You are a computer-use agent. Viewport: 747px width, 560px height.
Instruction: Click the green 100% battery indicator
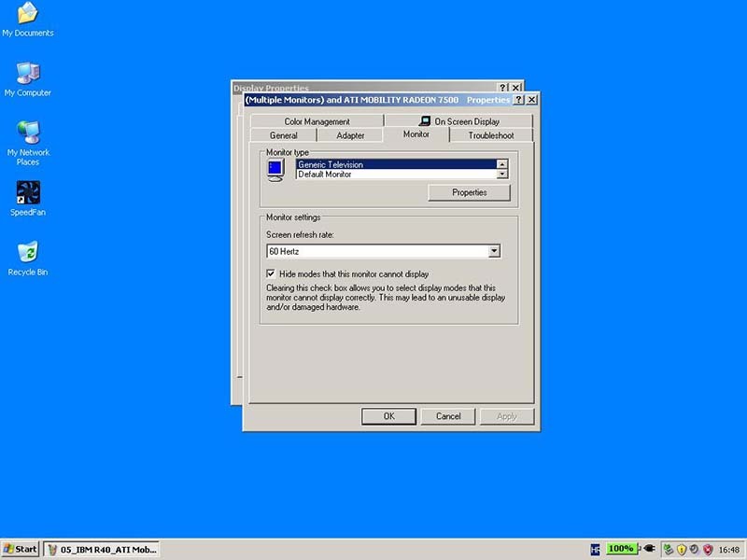click(x=620, y=549)
